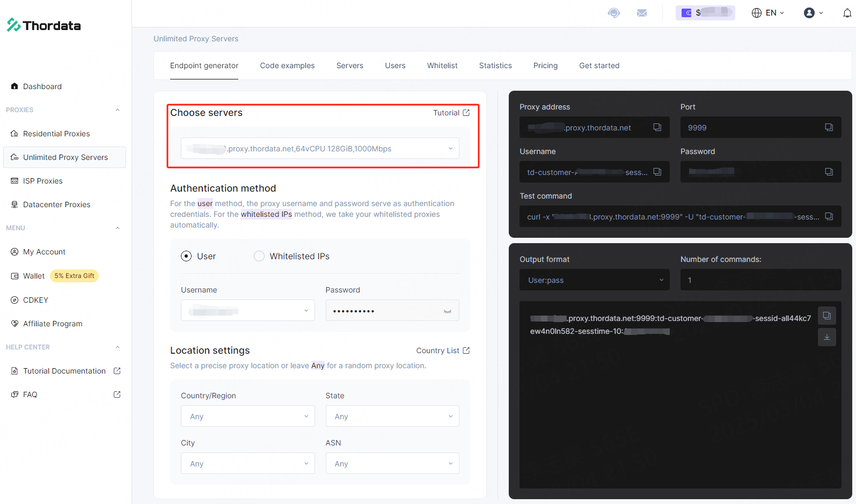
Task: Click the generated proxy output text area
Action: (x=681, y=395)
